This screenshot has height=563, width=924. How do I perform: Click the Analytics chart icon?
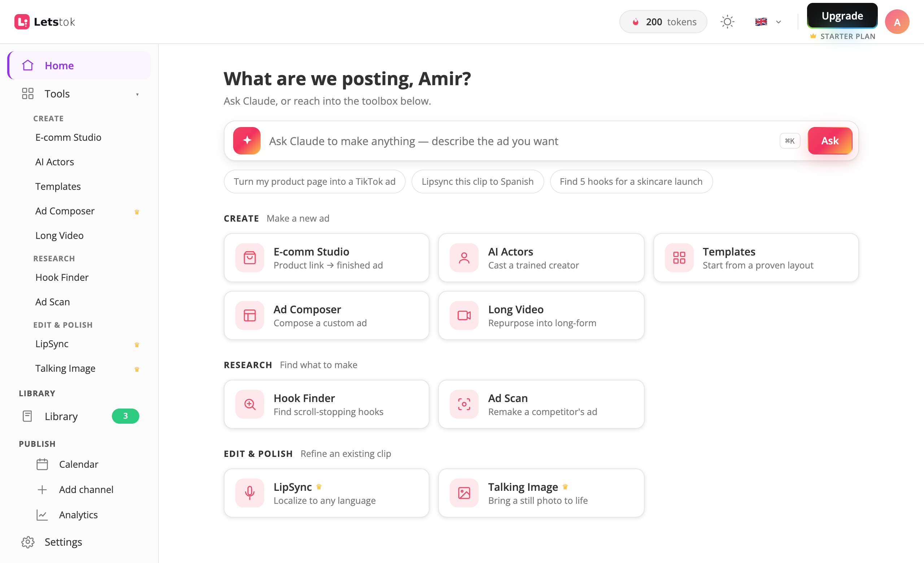(42, 515)
